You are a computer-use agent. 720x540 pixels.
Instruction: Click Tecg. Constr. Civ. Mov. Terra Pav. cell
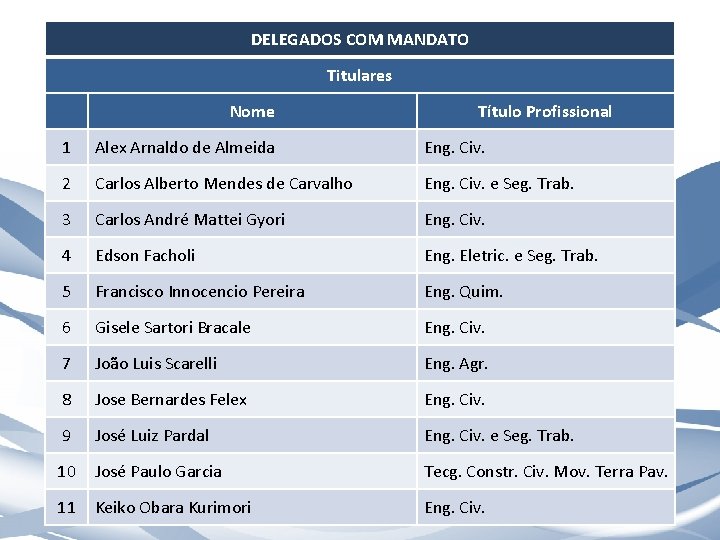coord(546,472)
